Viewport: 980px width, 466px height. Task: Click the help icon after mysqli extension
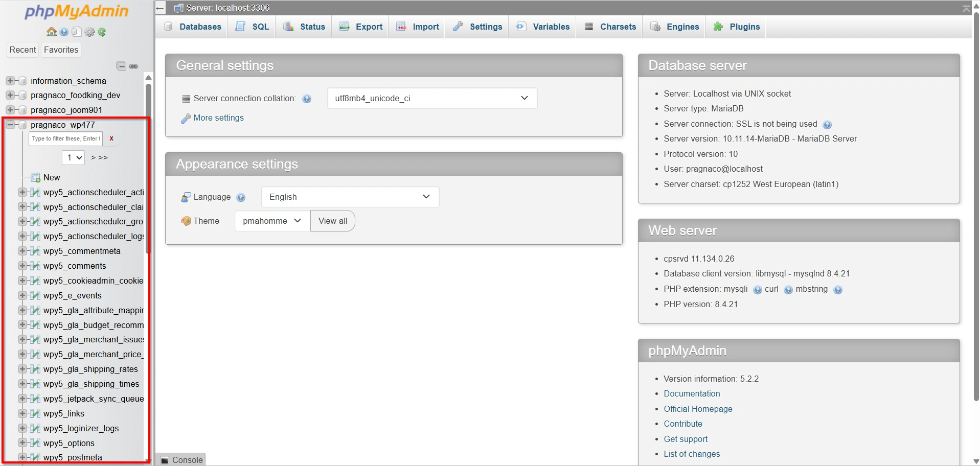click(758, 290)
